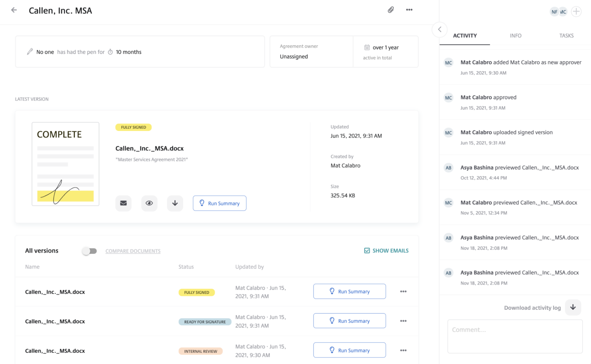The image size is (591, 364).
Task: Click the MC avatar badge in the top right
Action: (x=563, y=12)
